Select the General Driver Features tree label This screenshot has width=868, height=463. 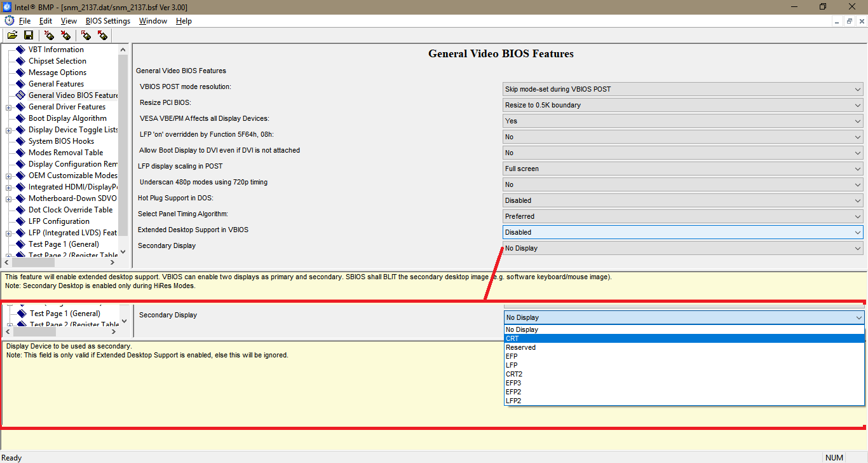67,107
